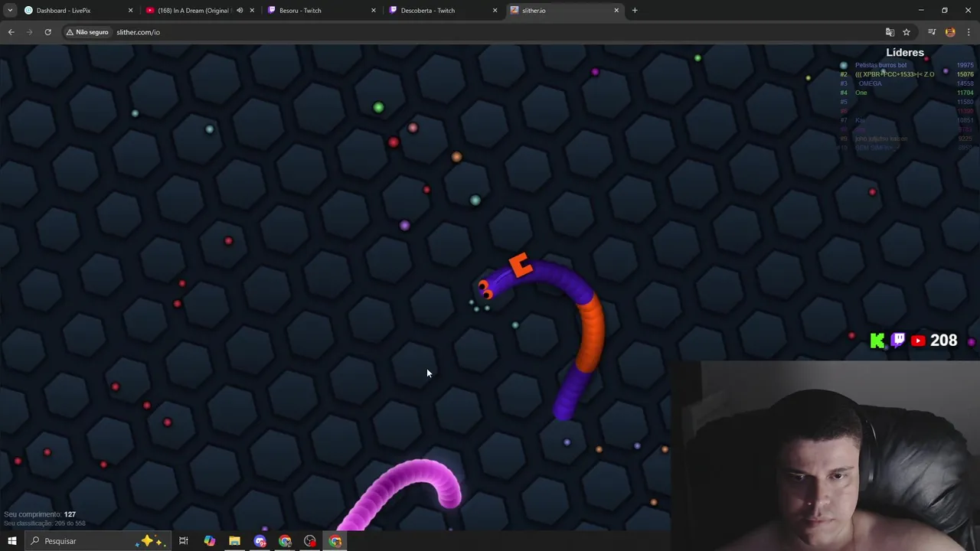Close the slither.io tab
980x551 pixels.
[616, 11]
